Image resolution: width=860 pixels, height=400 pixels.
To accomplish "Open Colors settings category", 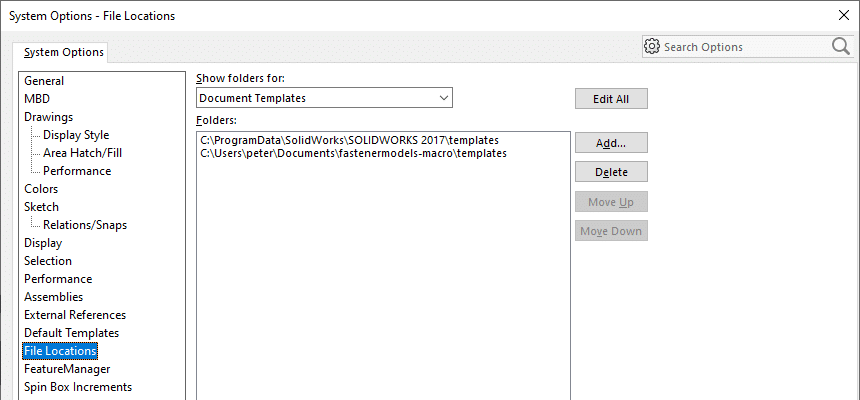I will point(41,189).
